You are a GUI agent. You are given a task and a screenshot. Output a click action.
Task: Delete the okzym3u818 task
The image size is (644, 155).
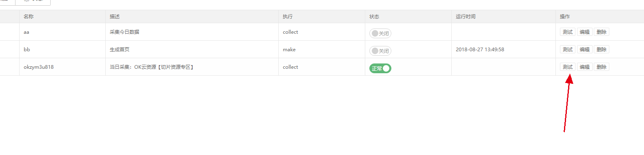[602, 67]
